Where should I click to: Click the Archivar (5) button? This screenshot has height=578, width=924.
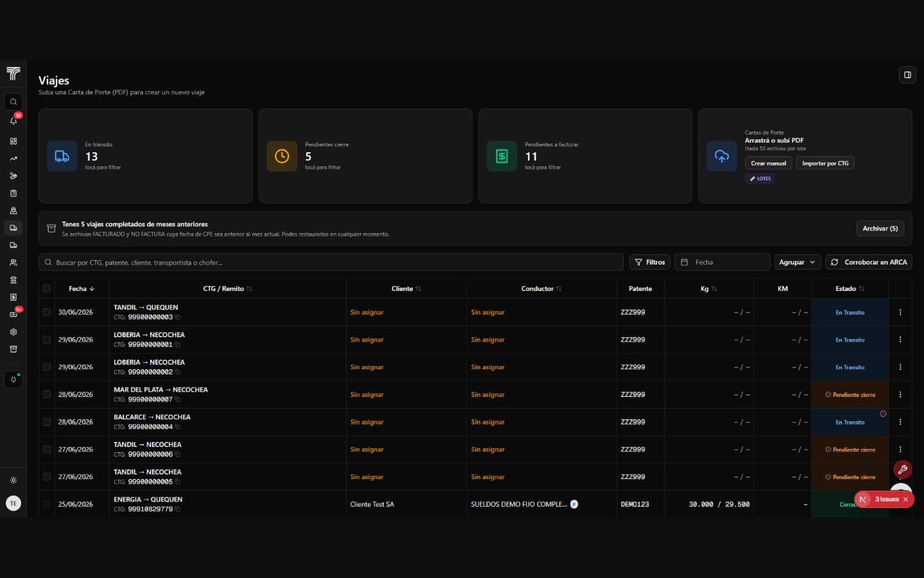[880, 229]
